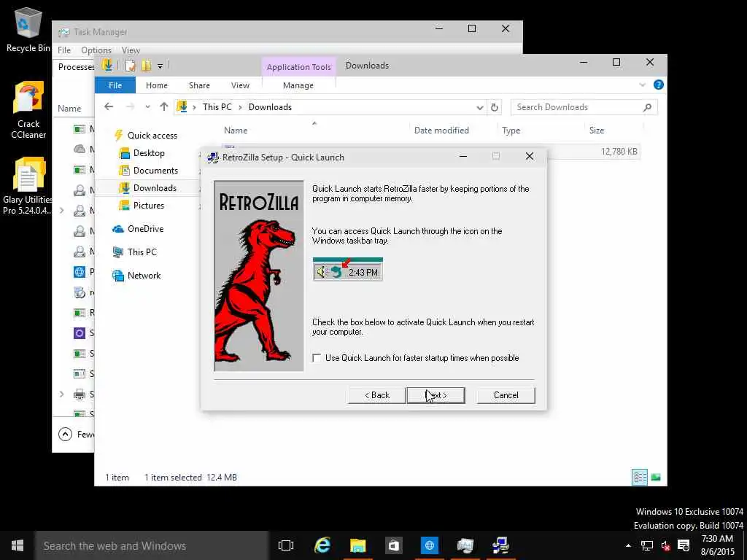
Task: Select Recycle Bin desktop icon
Action: [x=28, y=29]
